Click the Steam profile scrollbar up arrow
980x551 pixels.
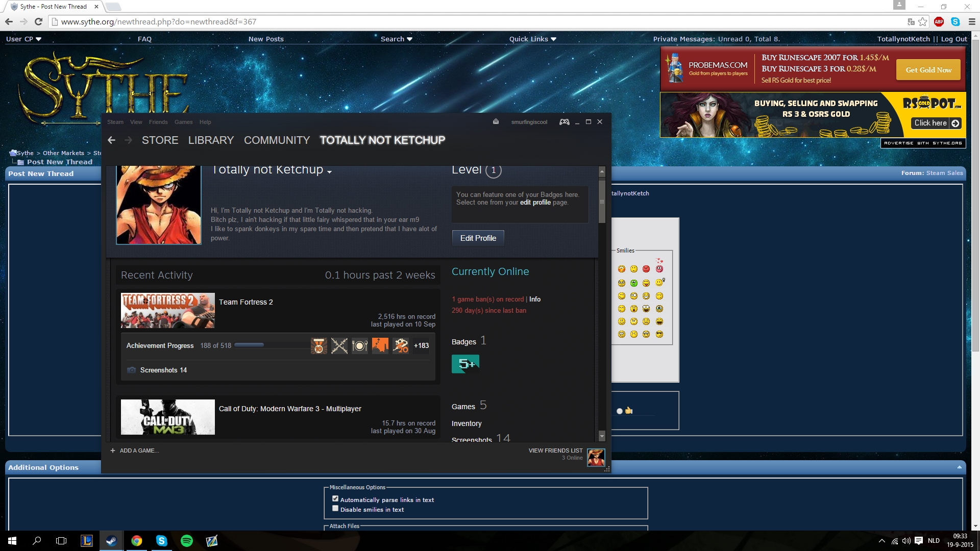coord(602,171)
